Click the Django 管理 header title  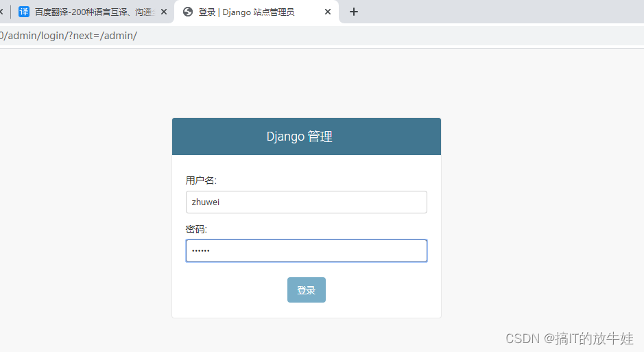pos(300,137)
